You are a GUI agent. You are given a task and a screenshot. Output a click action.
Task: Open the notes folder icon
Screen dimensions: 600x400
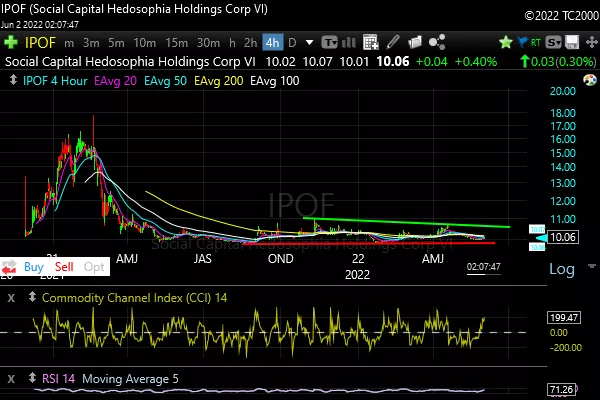[x=414, y=42]
